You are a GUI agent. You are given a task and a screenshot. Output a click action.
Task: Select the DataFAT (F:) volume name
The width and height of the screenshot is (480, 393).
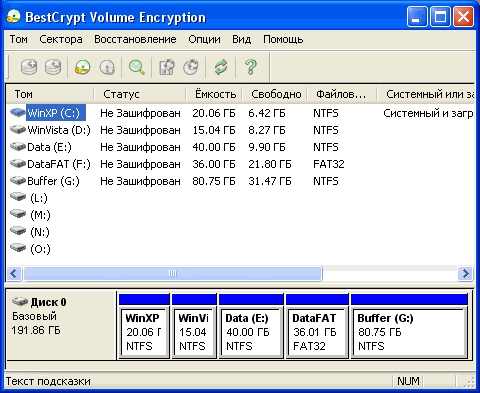click(59, 164)
